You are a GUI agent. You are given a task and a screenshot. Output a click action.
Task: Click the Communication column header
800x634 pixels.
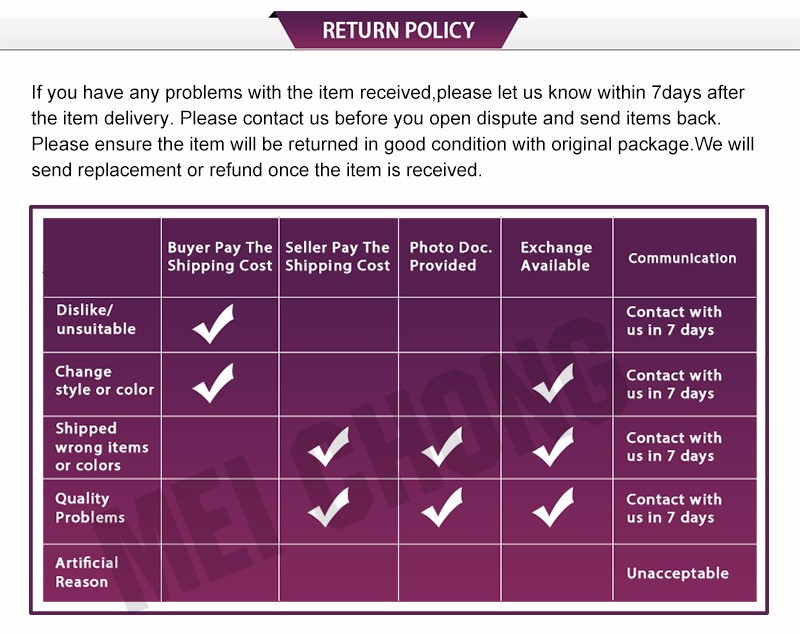point(682,258)
